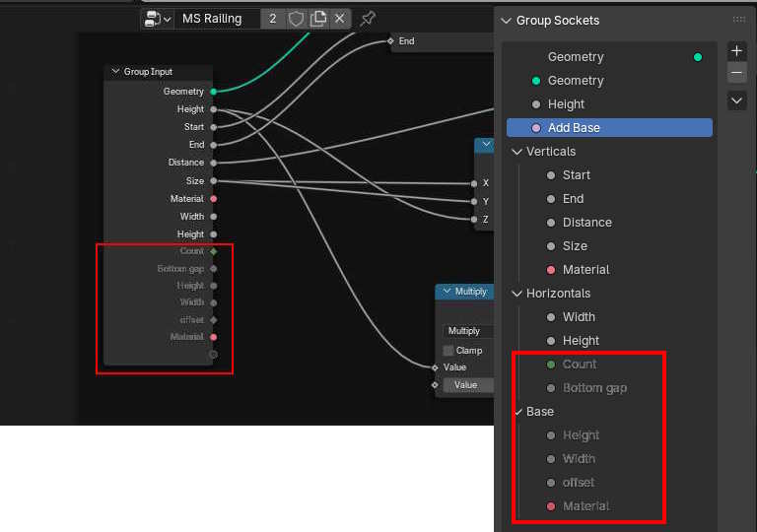Toggle the pin node tree icon
Image resolution: width=757 pixels, height=532 pixels.
[x=369, y=19]
